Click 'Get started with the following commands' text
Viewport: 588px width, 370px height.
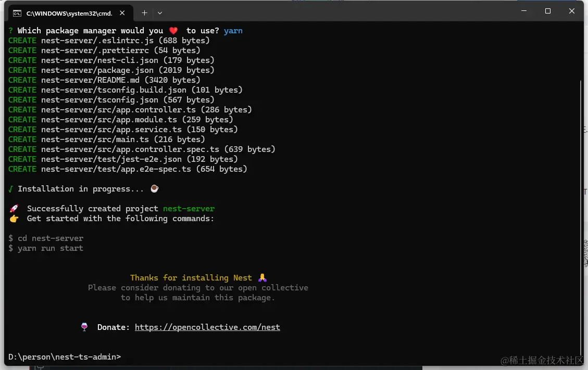(x=120, y=219)
